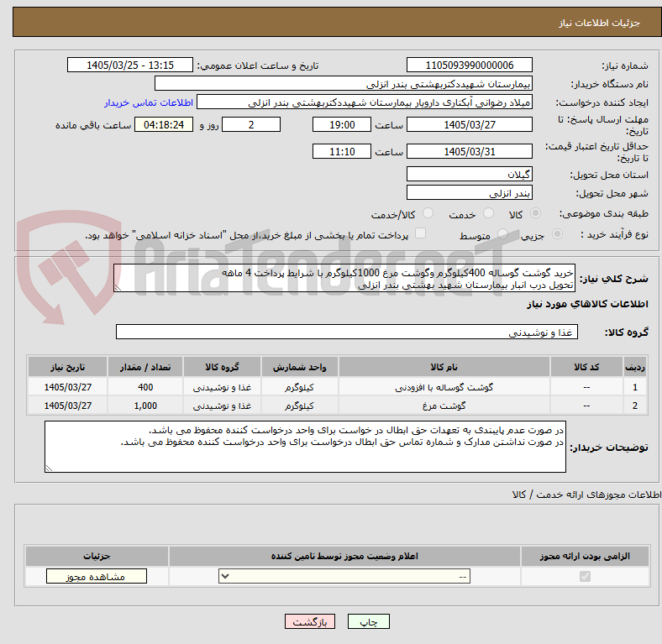662x644 pixels.
Task: Click the response deadline date 1405/03/27 field
Action: click(469, 124)
